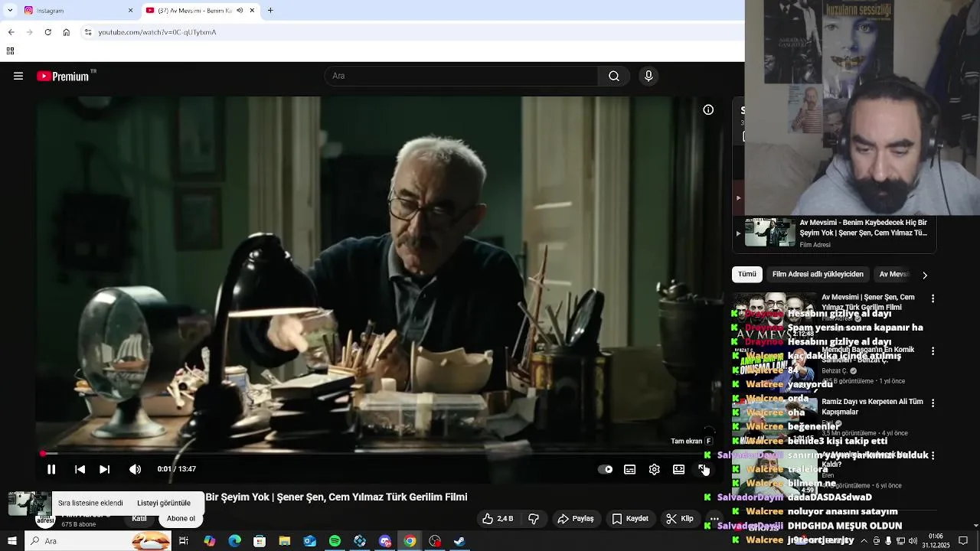This screenshot has height=551, width=980.
Task: Select the Film Adresi adlı yükleyiciden chip
Action: [x=818, y=274]
